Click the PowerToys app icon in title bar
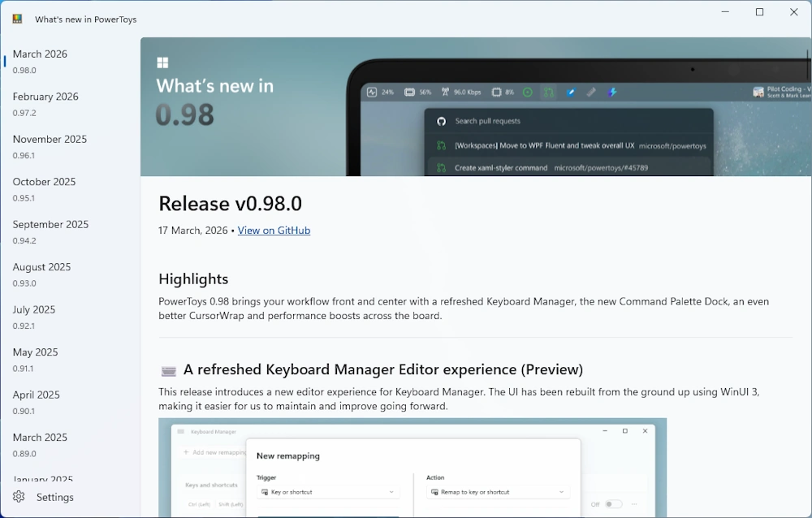812x518 pixels. coord(18,19)
